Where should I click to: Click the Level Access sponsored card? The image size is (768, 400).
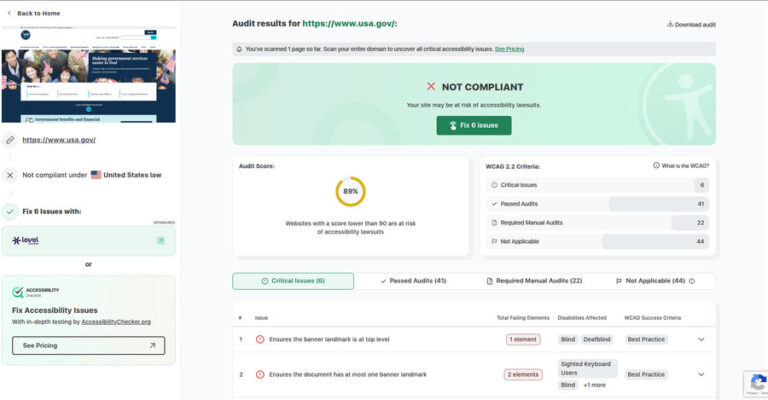(89, 241)
